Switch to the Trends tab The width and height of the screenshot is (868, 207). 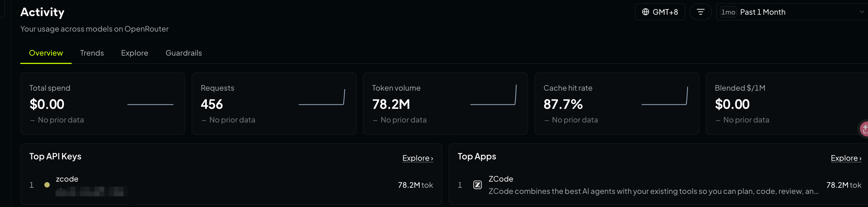pyautogui.click(x=92, y=53)
